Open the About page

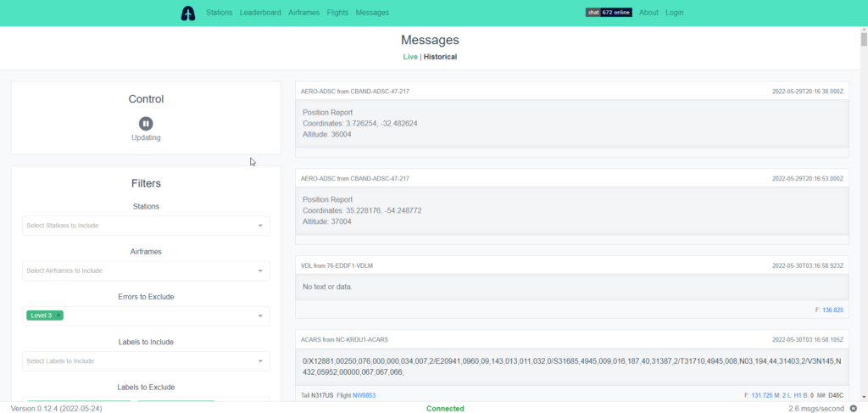pos(648,12)
